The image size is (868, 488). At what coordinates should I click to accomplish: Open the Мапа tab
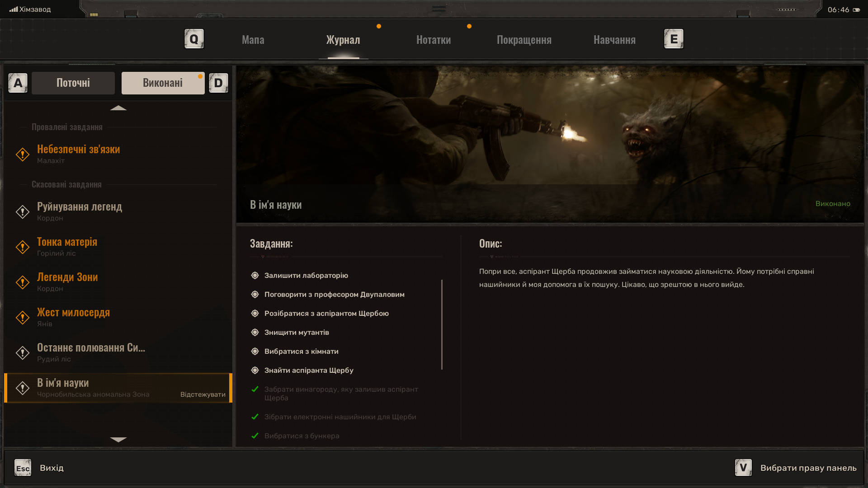click(253, 40)
